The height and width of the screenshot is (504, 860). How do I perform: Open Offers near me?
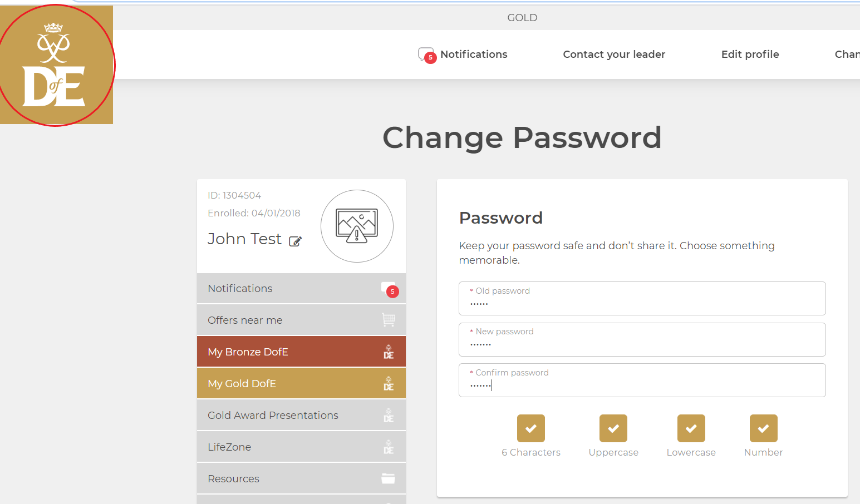(301, 320)
